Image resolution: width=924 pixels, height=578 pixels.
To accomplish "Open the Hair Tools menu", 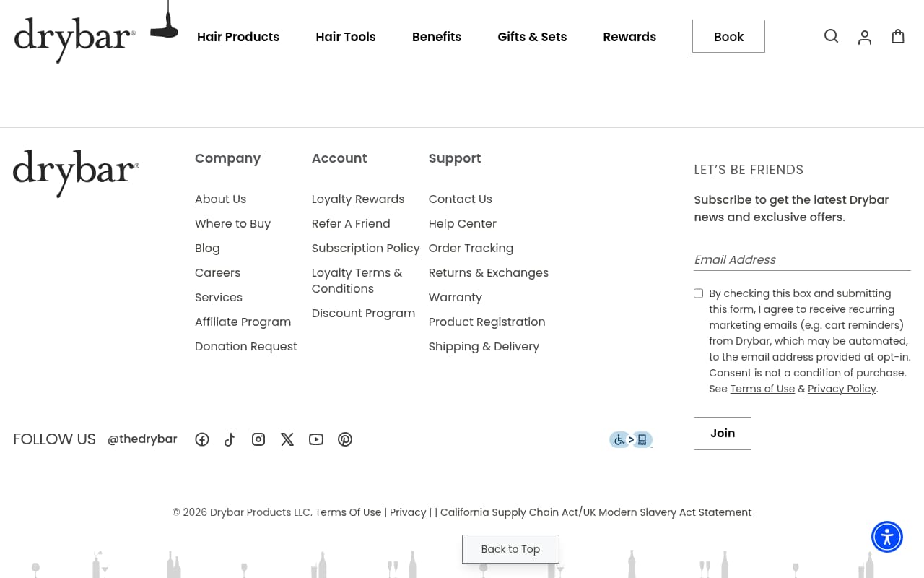I will pos(346,37).
